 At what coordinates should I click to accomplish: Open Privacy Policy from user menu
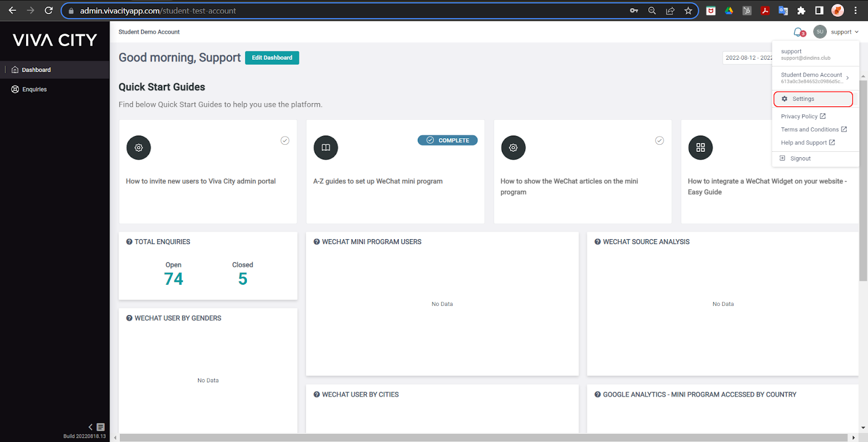[803, 117]
